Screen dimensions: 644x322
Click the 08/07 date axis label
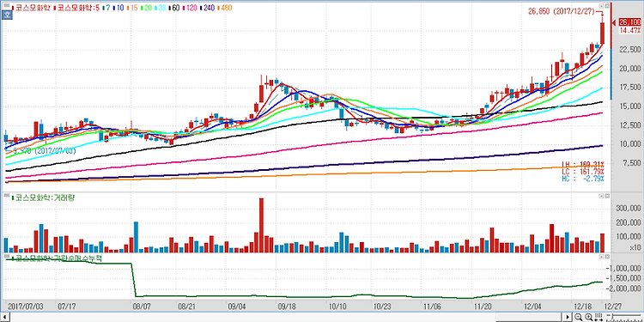coord(143,306)
